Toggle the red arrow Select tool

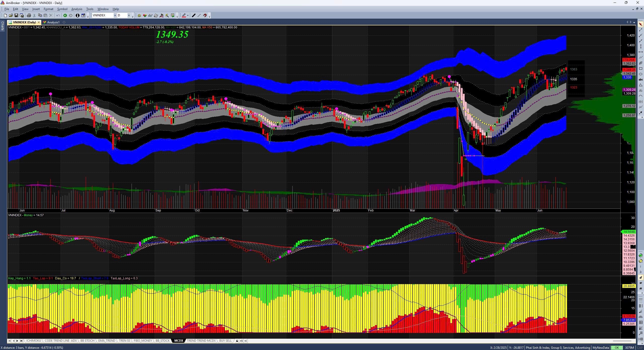(x=641, y=24)
